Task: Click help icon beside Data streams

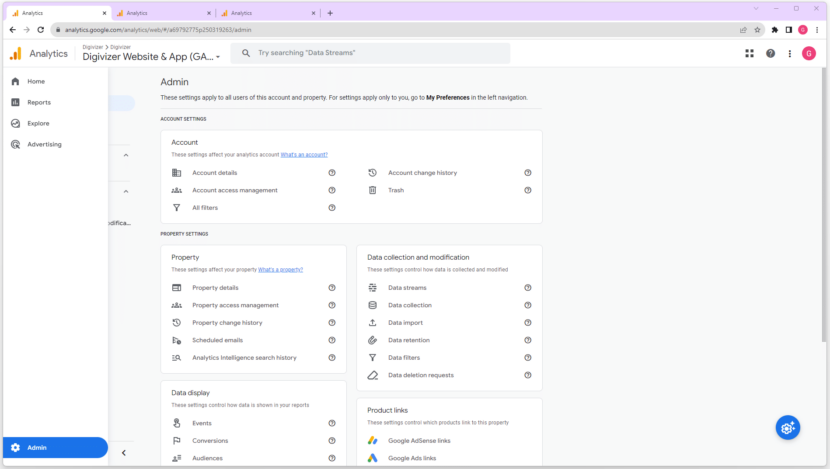Action: [x=528, y=287]
